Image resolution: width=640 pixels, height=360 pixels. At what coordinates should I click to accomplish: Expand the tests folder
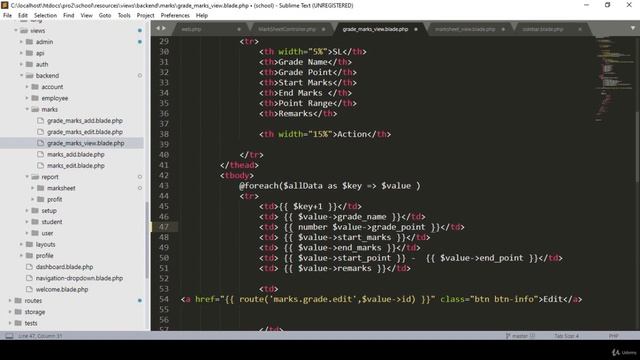10,323
